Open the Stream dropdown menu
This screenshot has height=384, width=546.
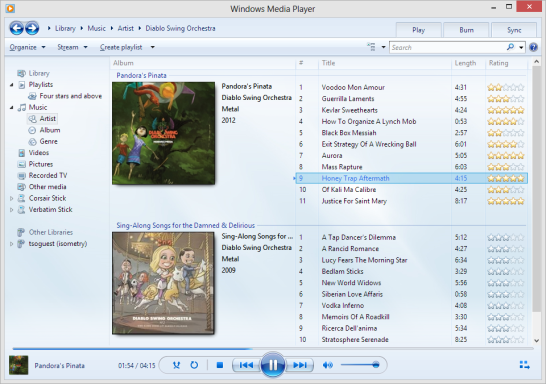(72, 47)
